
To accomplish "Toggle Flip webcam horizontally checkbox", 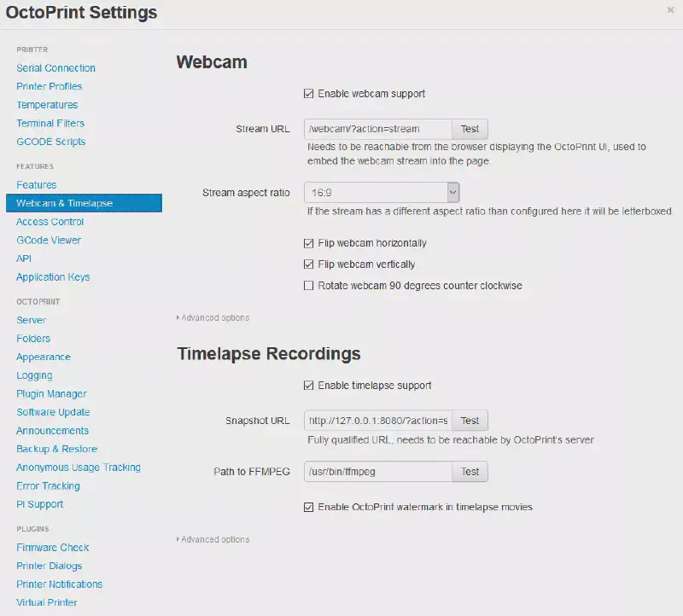I will tap(309, 243).
